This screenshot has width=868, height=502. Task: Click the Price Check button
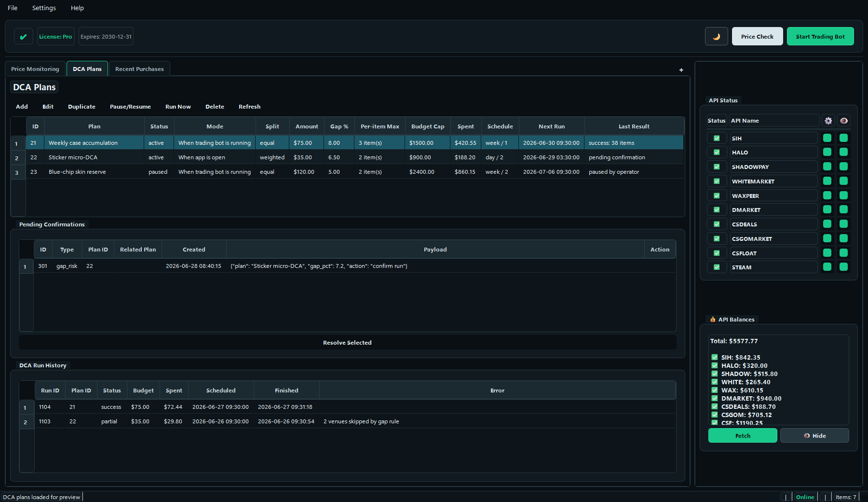tap(757, 36)
